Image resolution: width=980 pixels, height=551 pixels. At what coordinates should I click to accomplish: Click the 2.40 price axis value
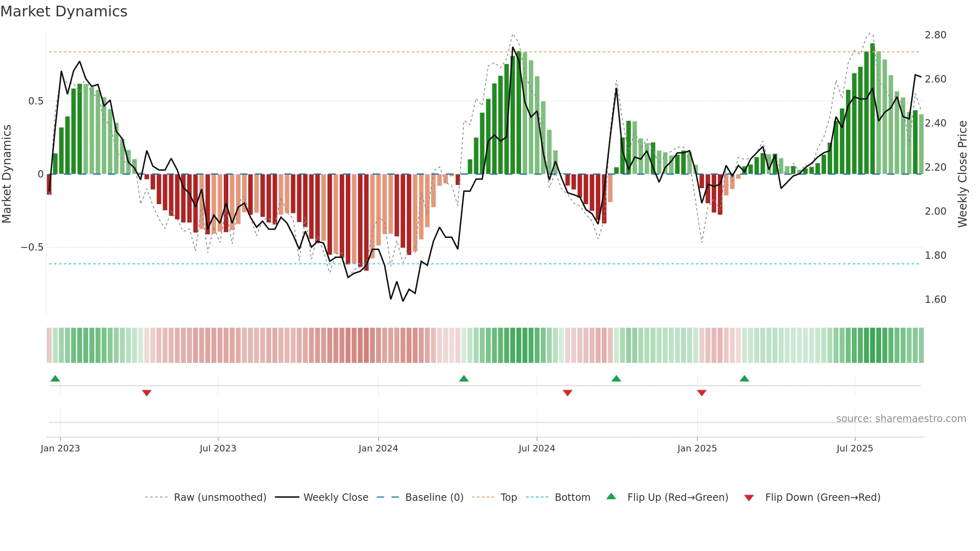click(935, 123)
